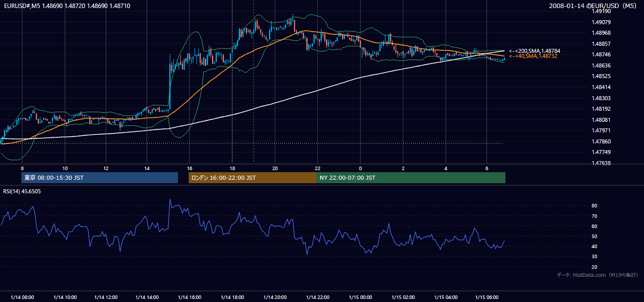The image size is (644, 302).
Task: Click bottom time label 1/14 18:00
Action: (x=233, y=297)
